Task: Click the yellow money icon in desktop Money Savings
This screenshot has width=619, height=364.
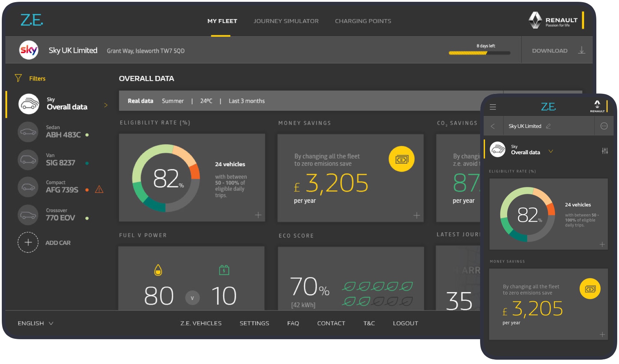Action: tap(401, 159)
